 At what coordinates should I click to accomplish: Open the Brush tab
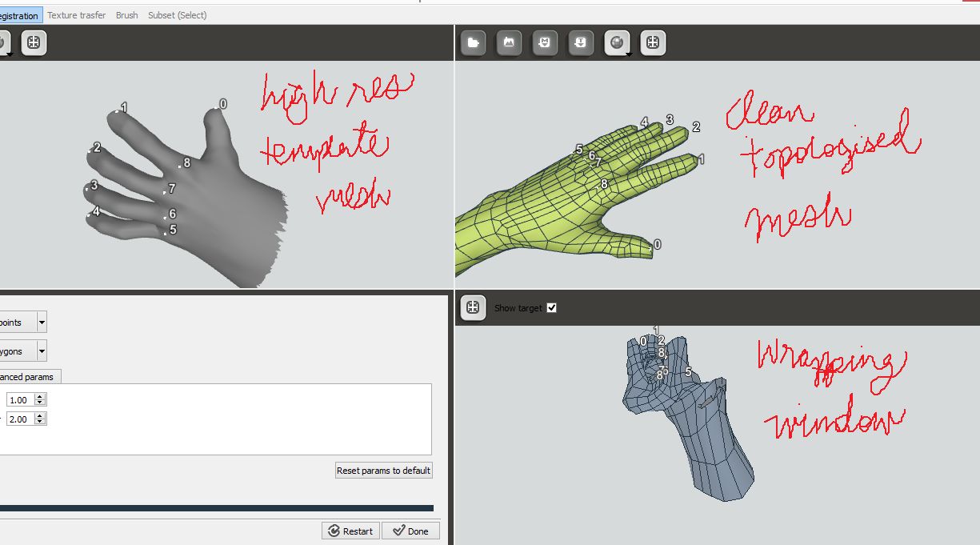point(126,15)
